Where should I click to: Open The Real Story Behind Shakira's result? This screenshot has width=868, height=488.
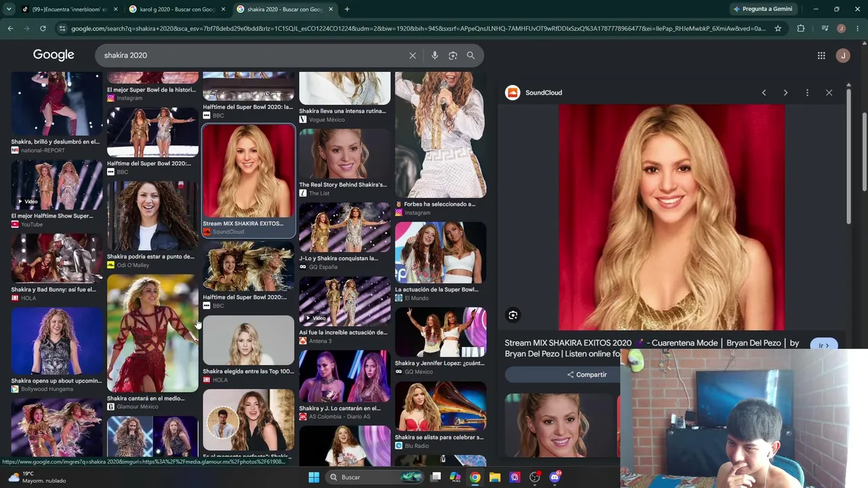344,154
